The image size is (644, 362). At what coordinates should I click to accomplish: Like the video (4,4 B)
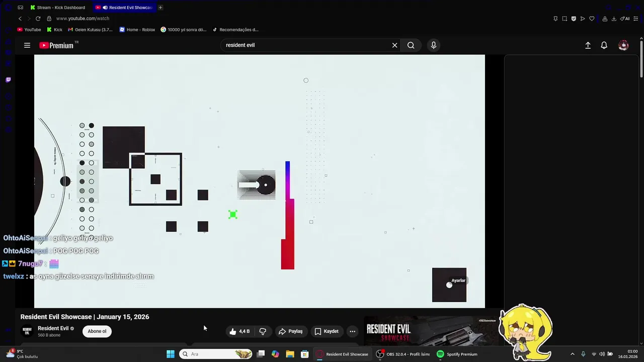[x=239, y=331]
